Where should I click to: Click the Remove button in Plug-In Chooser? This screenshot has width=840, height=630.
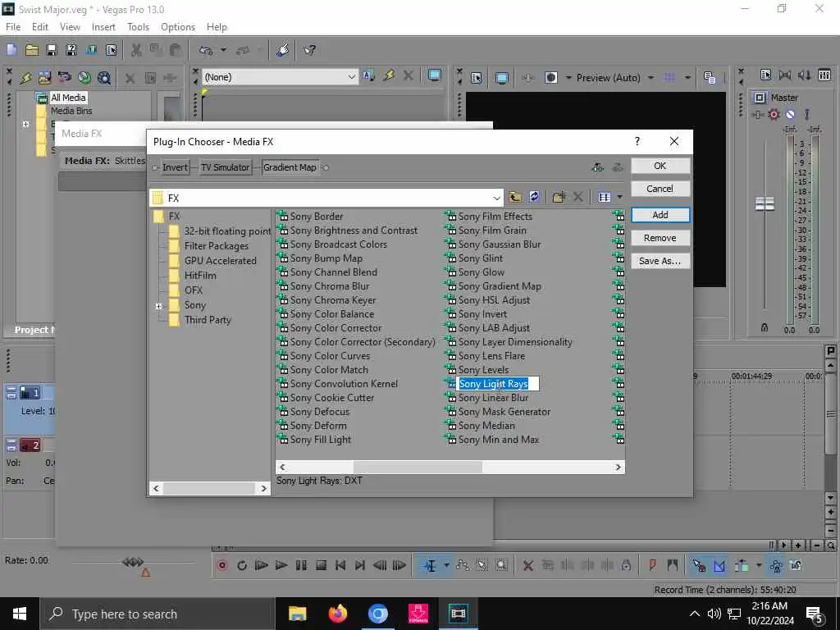[x=660, y=238]
